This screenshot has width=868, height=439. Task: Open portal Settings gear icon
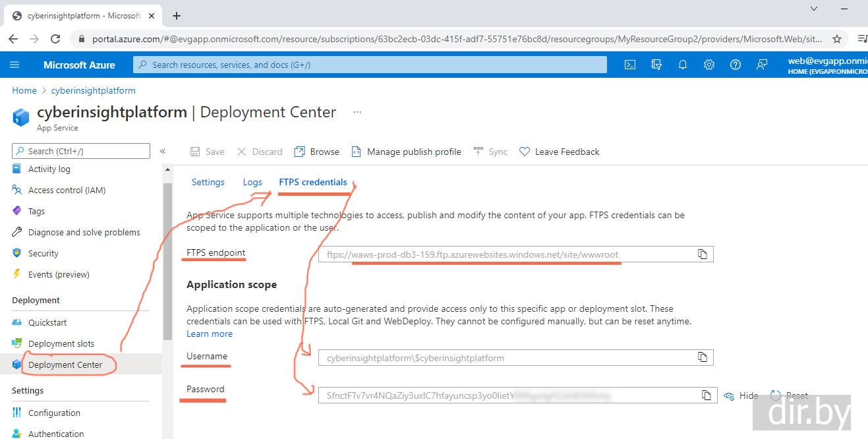click(x=709, y=65)
